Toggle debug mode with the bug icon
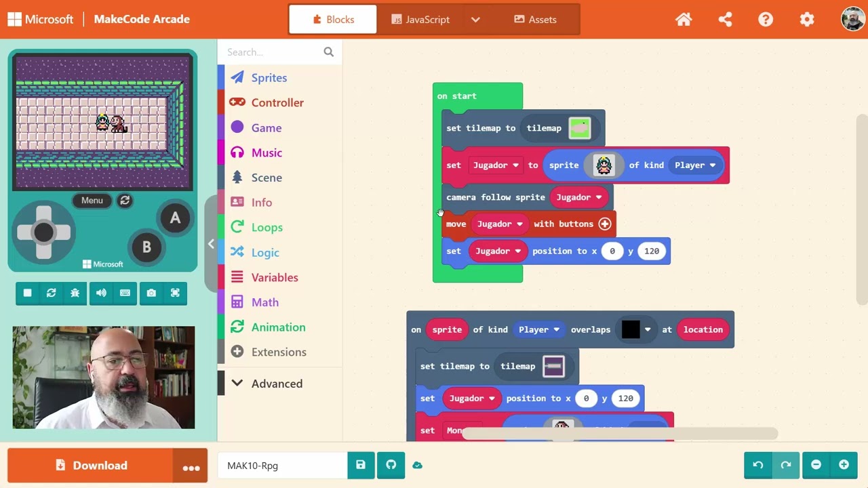The image size is (868, 488). click(x=75, y=293)
